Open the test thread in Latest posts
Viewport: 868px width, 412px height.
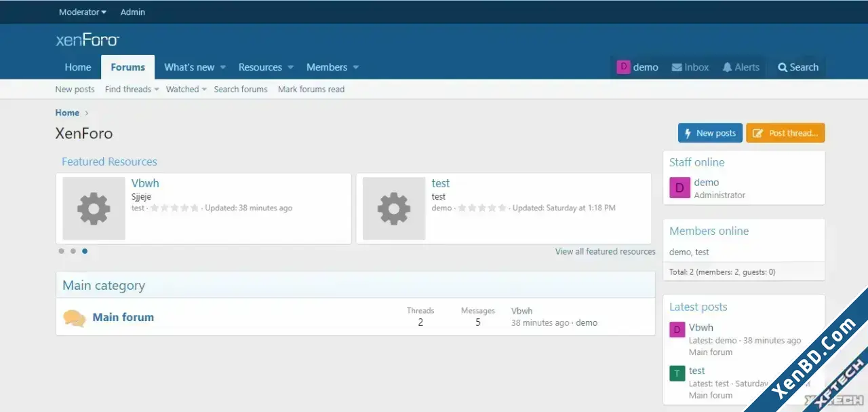coord(697,371)
